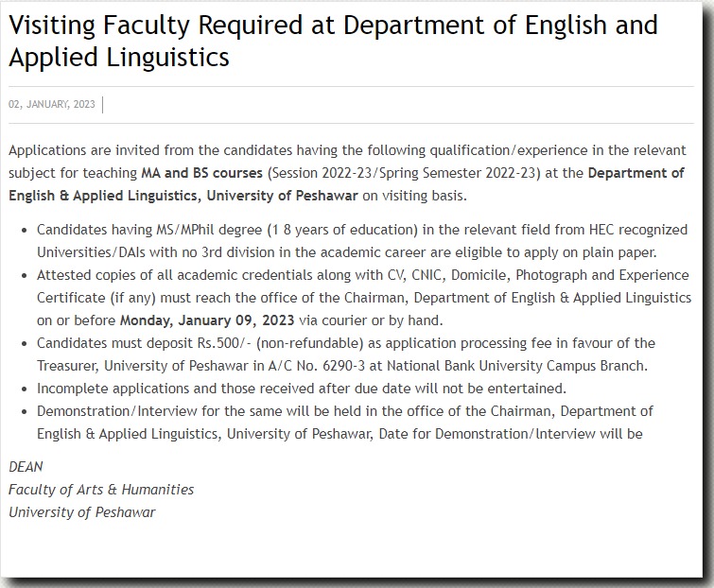Click the italic 'University of Peshawar' signature line
This screenshot has height=588, width=714.
81,512
